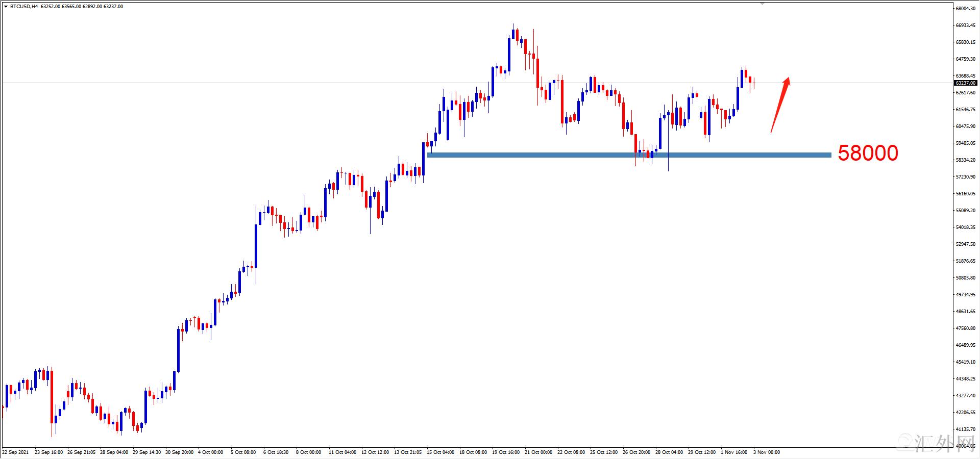980x459 pixels.
Task: Click price scale label 42206.55
Action: tap(966, 413)
